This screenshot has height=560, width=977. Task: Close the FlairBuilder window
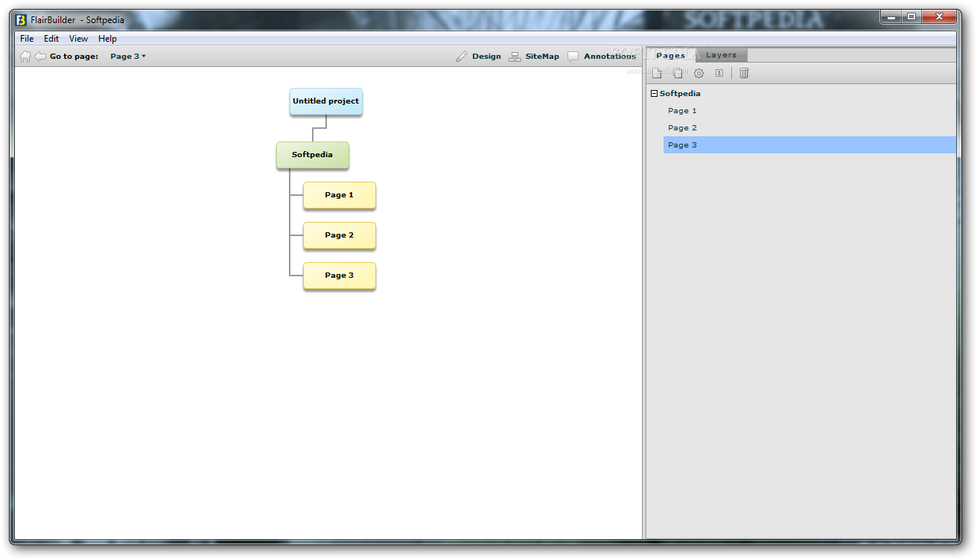click(940, 16)
